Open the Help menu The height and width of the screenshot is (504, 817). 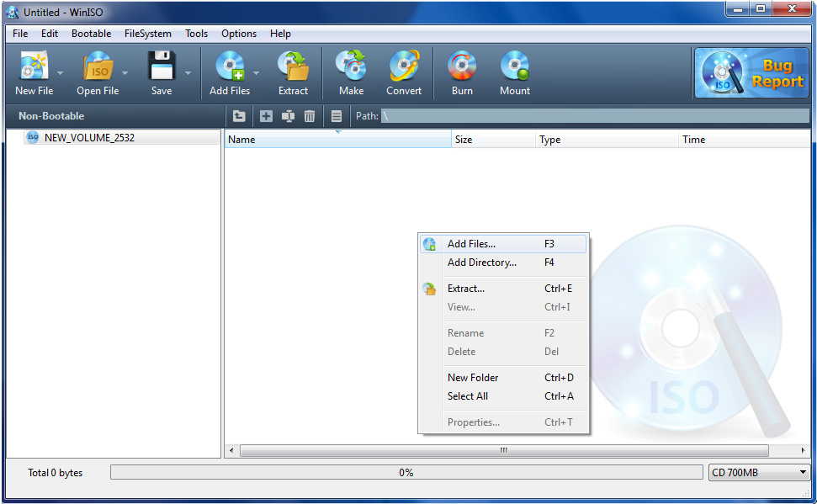pyautogui.click(x=280, y=34)
